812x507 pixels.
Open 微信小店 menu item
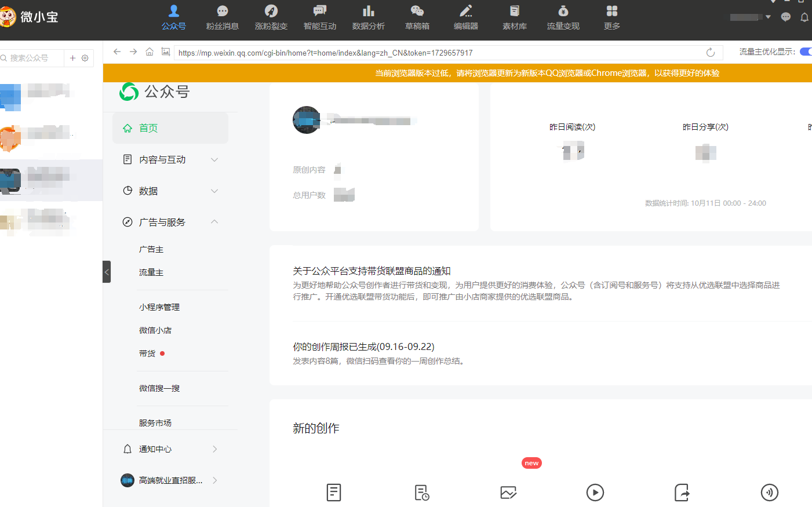[x=155, y=330]
